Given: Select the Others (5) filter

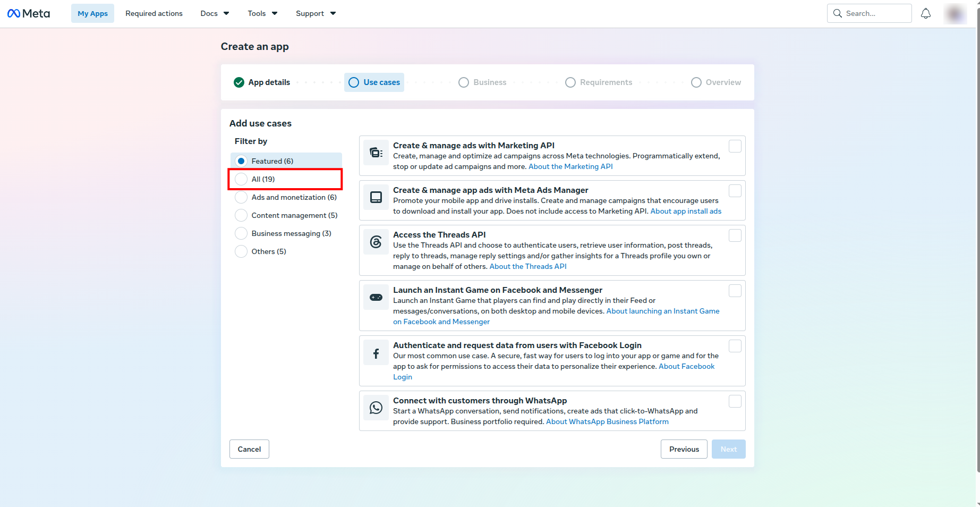Looking at the screenshot, I should [x=286, y=251].
